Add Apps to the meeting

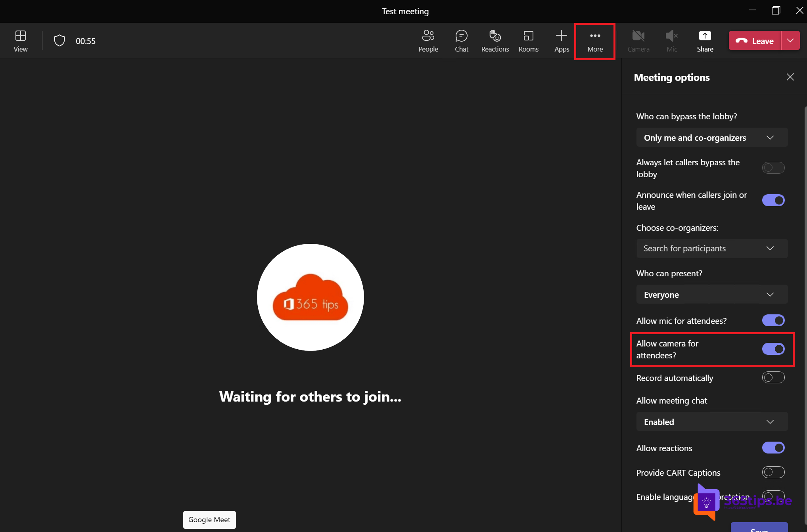(562, 41)
